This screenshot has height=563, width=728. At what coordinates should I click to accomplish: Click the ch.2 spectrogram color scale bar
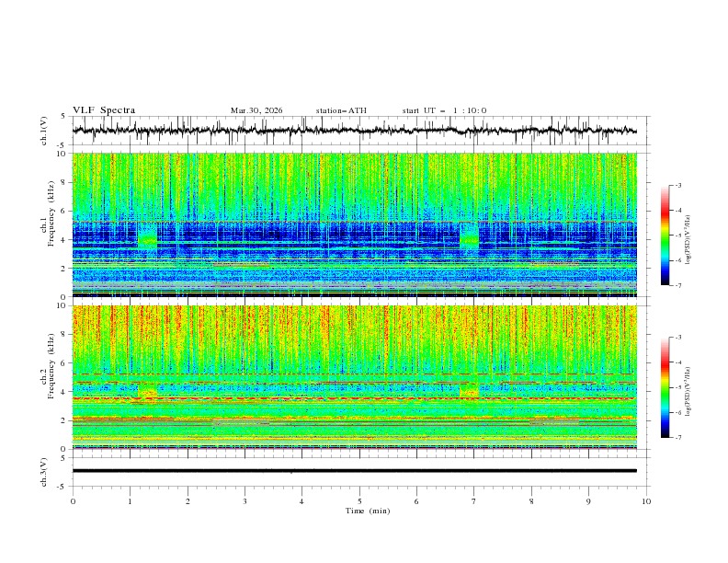(x=665, y=387)
